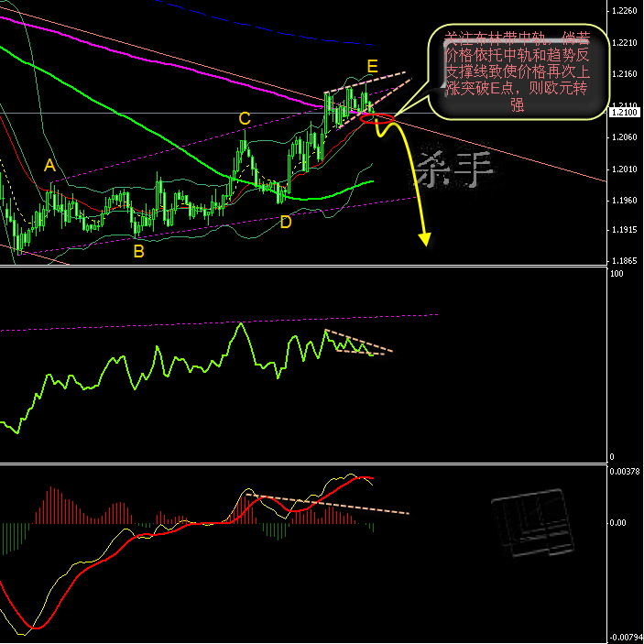Select wave point label D
644x644 pixels.
[x=286, y=223]
